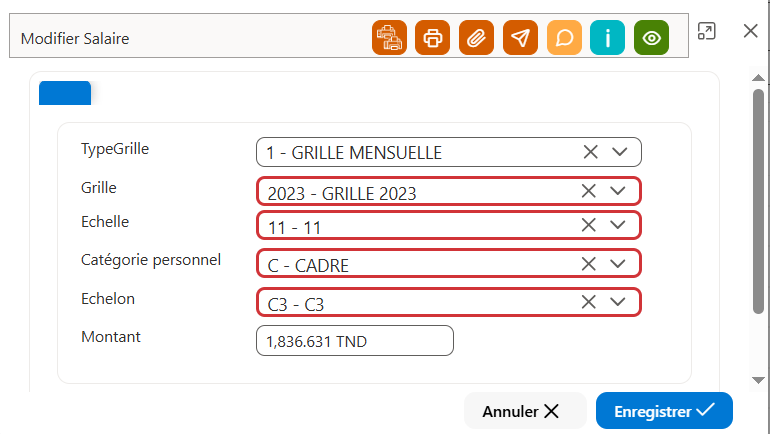The height and width of the screenshot is (434, 770).
Task: Clear the Grille 2023 selection
Action: coord(589,191)
